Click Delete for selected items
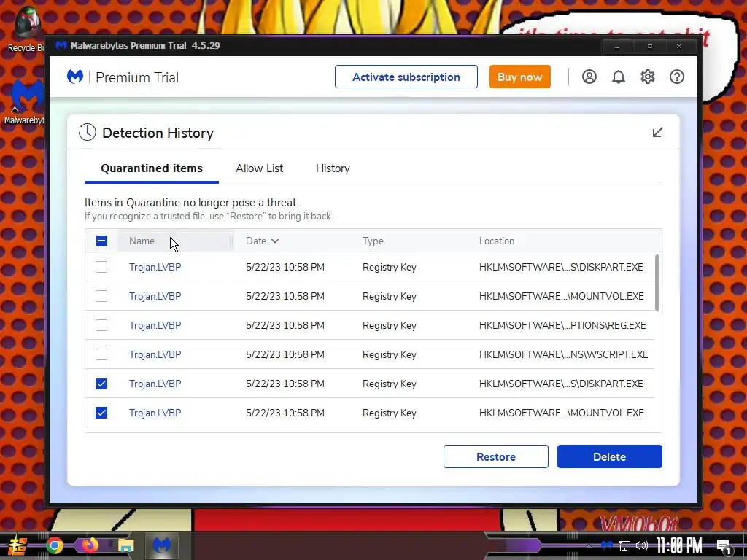747x560 pixels. click(609, 456)
